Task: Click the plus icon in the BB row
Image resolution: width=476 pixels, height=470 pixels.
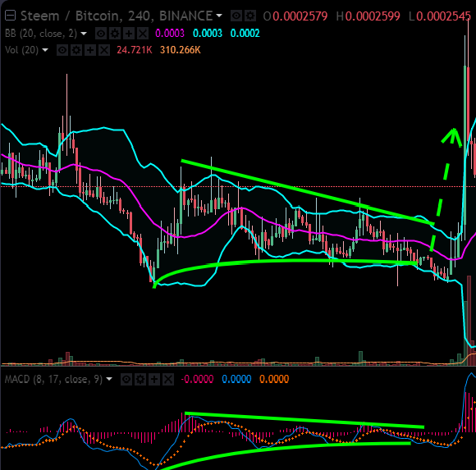Action: click(x=129, y=34)
